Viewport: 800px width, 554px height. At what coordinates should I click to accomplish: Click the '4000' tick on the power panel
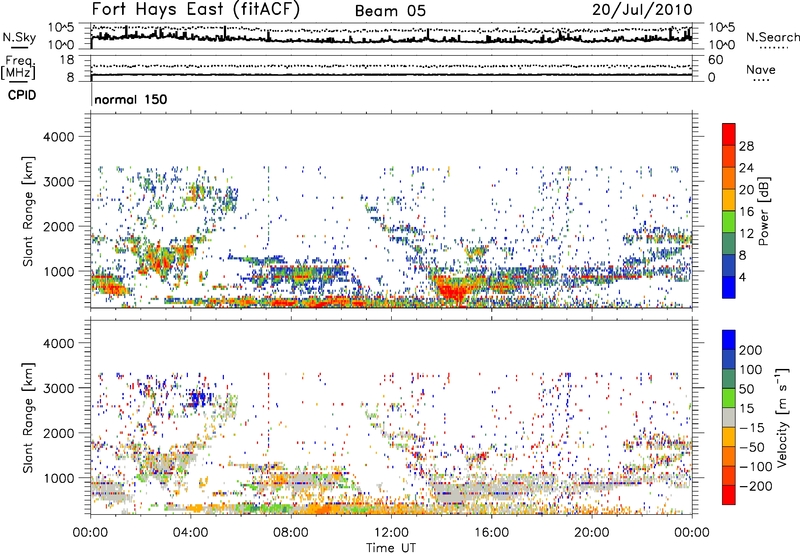(x=59, y=137)
